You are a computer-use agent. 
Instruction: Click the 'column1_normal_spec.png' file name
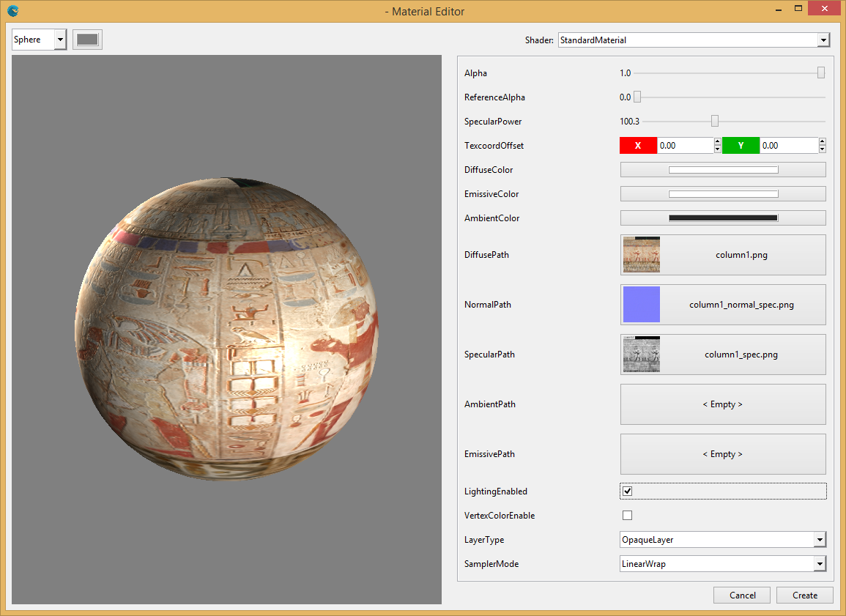pos(741,305)
